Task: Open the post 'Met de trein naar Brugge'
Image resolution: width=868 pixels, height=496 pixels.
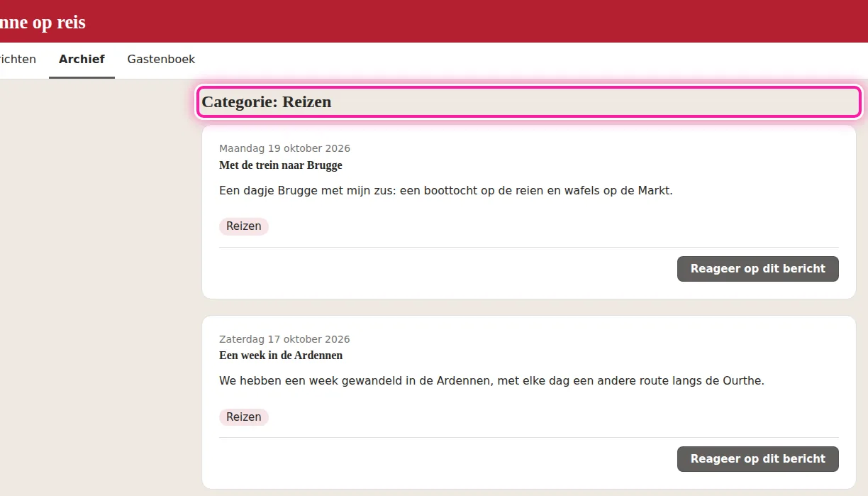Action: pos(281,165)
